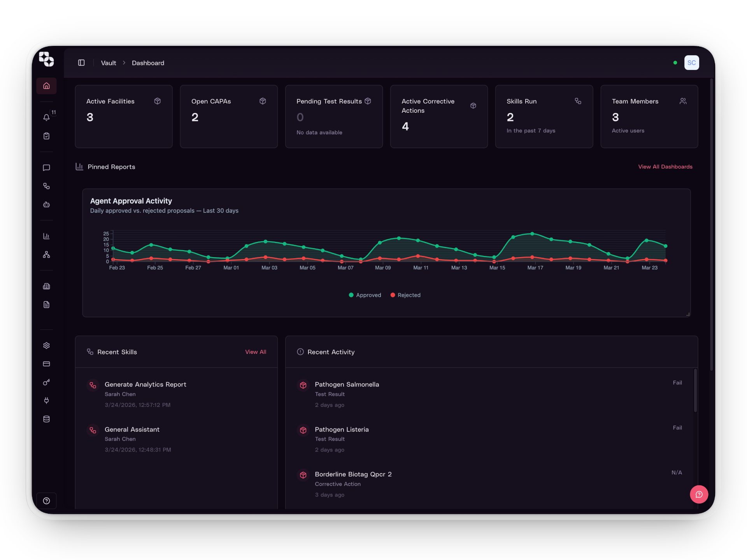Open the chat messages panel from sidebar

point(46,168)
